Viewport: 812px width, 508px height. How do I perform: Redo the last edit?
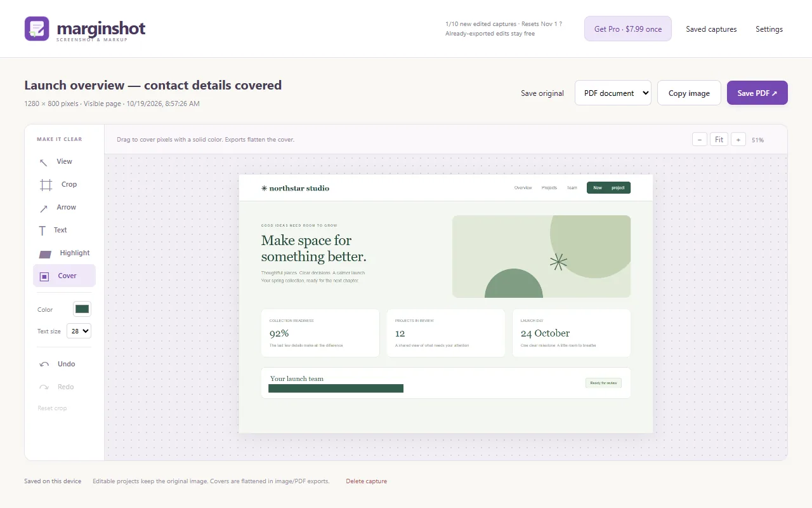click(x=64, y=387)
